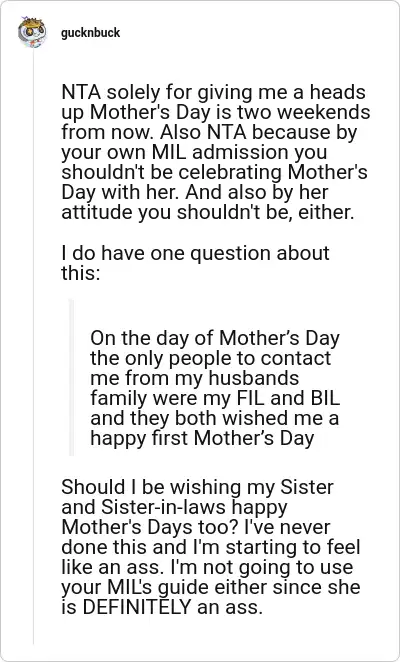The image size is (400, 662).
Task: Click the word 'DEFINITELY' in the last line
Action: click(x=136, y=607)
